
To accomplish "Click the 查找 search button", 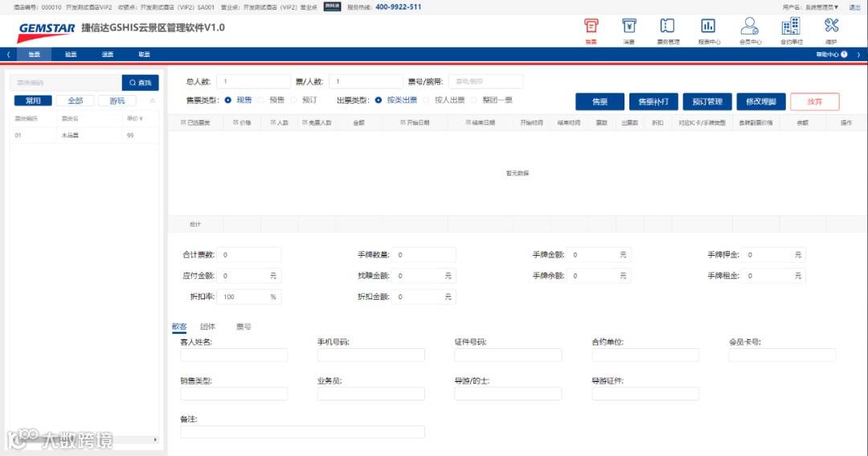I will click(x=140, y=83).
